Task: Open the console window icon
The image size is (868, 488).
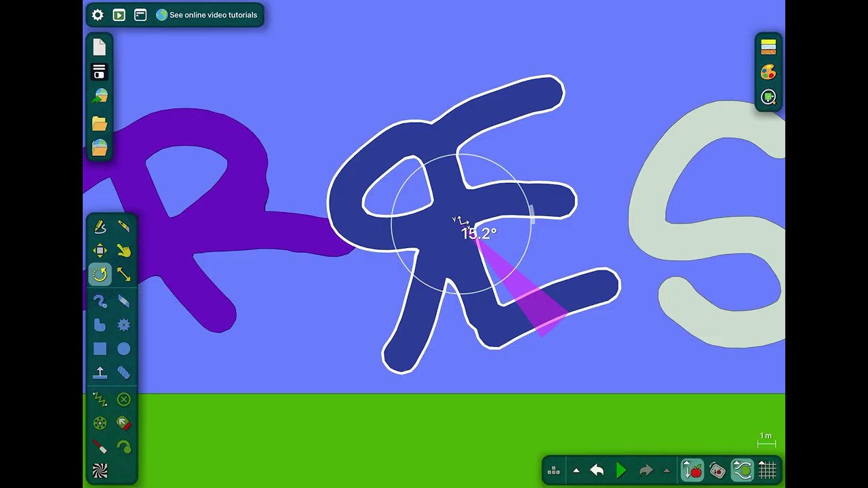Action: point(140,15)
